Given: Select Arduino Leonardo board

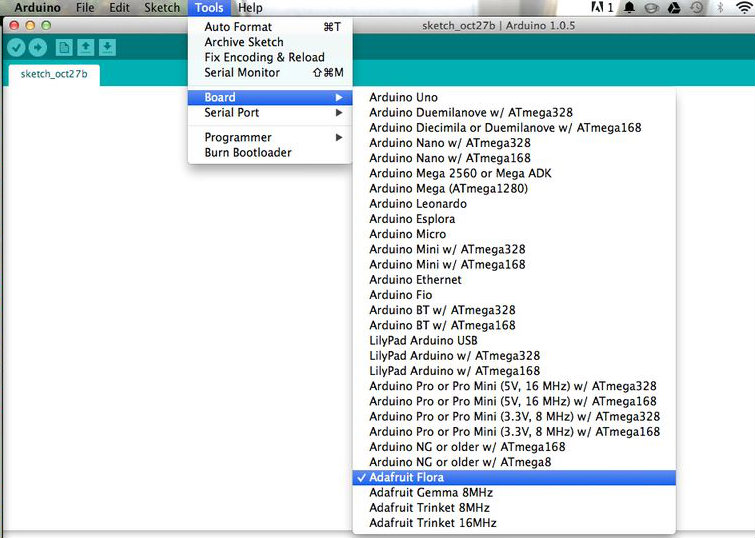Looking at the screenshot, I should [514, 204].
